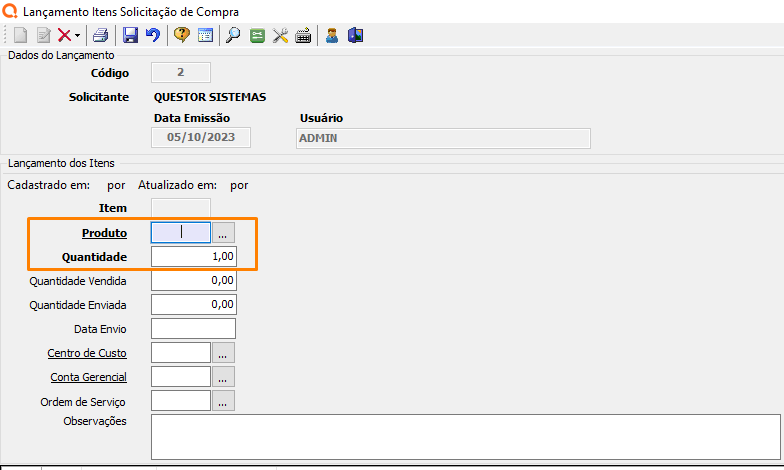Click the keyboard icon in toolbar
This screenshot has width=784, height=470.
[x=302, y=36]
